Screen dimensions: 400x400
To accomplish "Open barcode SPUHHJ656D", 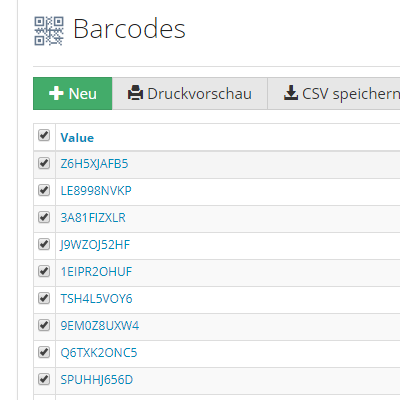I will (x=97, y=380).
